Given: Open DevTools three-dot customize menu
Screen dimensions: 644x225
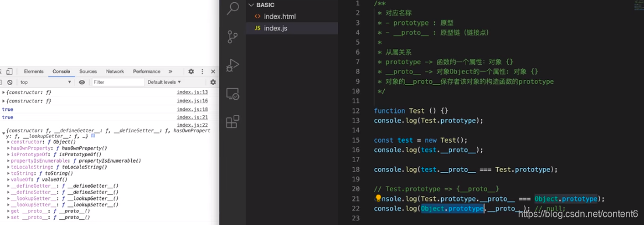Looking at the screenshot, I should coord(202,72).
